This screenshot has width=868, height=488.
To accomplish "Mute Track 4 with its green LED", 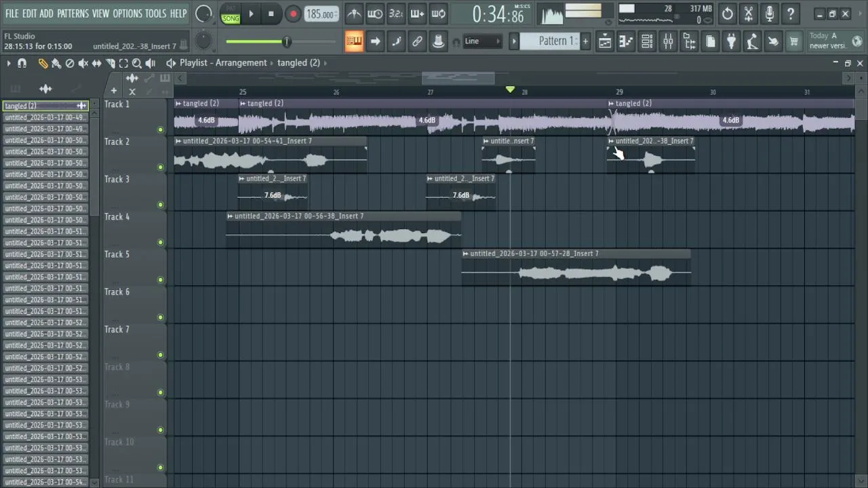I will click(x=161, y=242).
